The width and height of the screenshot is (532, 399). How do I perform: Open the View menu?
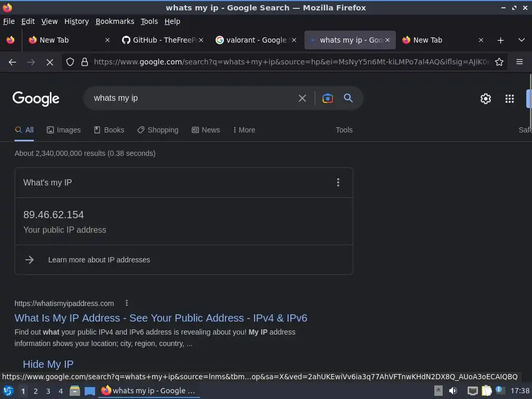49,21
